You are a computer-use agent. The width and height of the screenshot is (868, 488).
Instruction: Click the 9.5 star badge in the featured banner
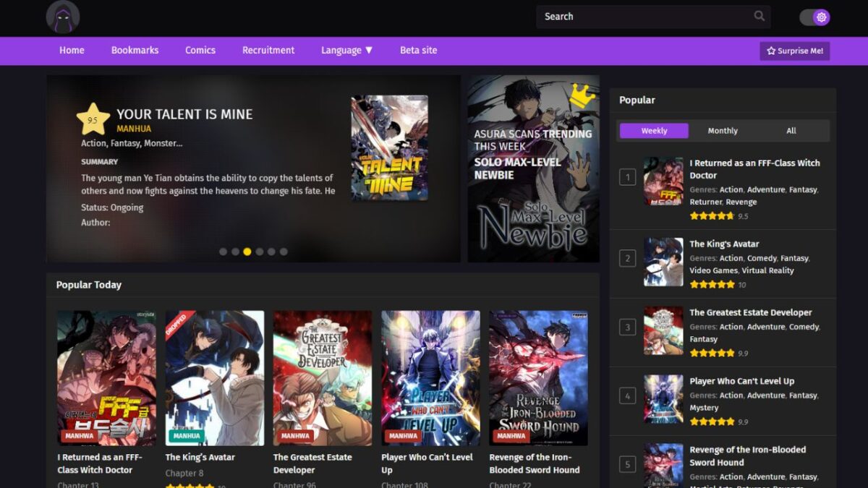point(93,118)
